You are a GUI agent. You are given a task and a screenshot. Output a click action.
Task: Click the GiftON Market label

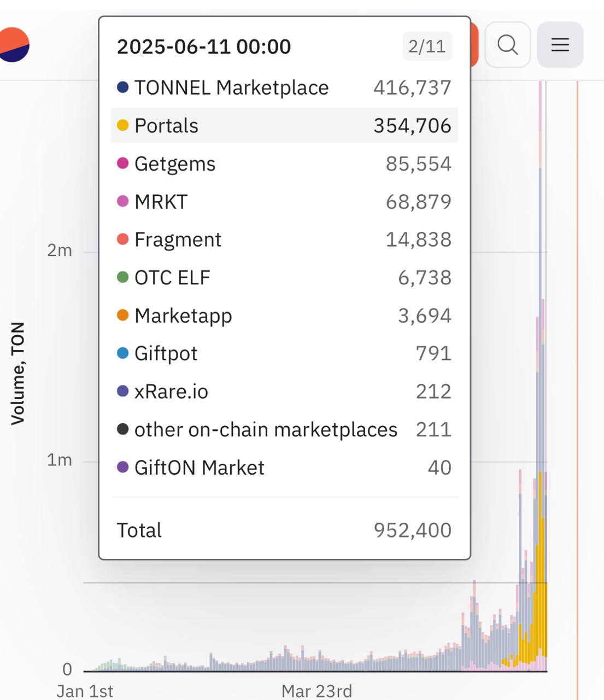pos(200,468)
